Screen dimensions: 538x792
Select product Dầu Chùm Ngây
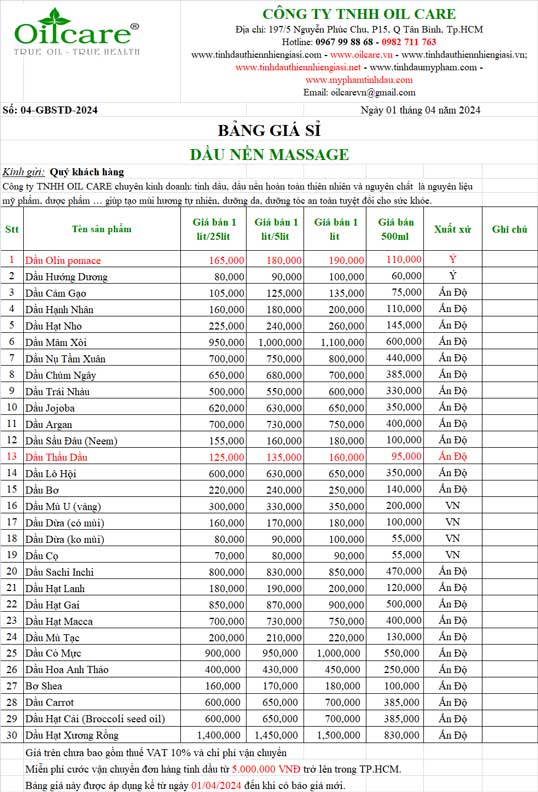[x=61, y=375]
